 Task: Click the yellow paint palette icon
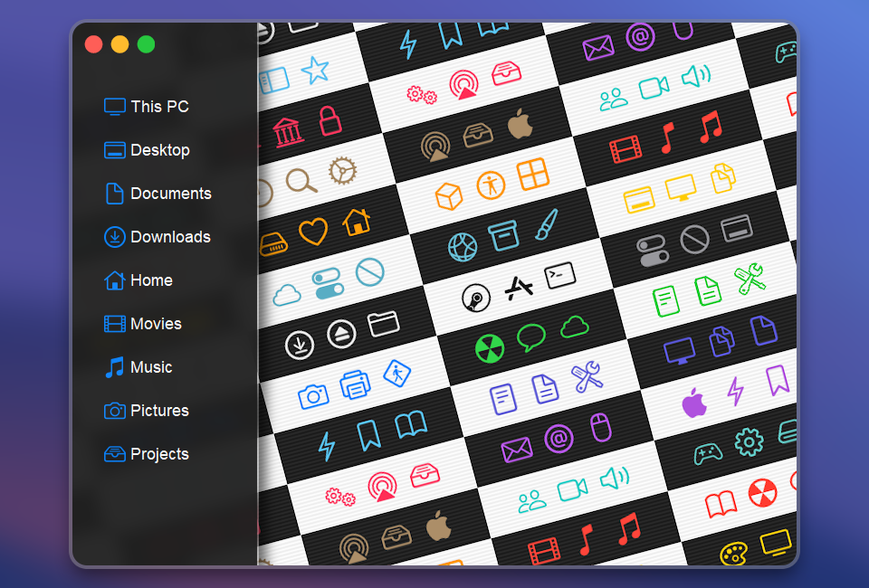click(734, 554)
